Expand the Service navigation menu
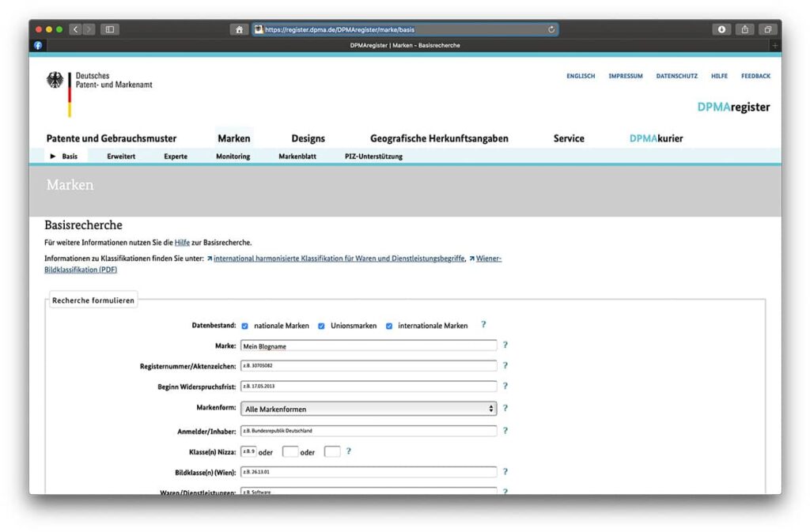This screenshot has width=810, height=532. pyautogui.click(x=569, y=138)
